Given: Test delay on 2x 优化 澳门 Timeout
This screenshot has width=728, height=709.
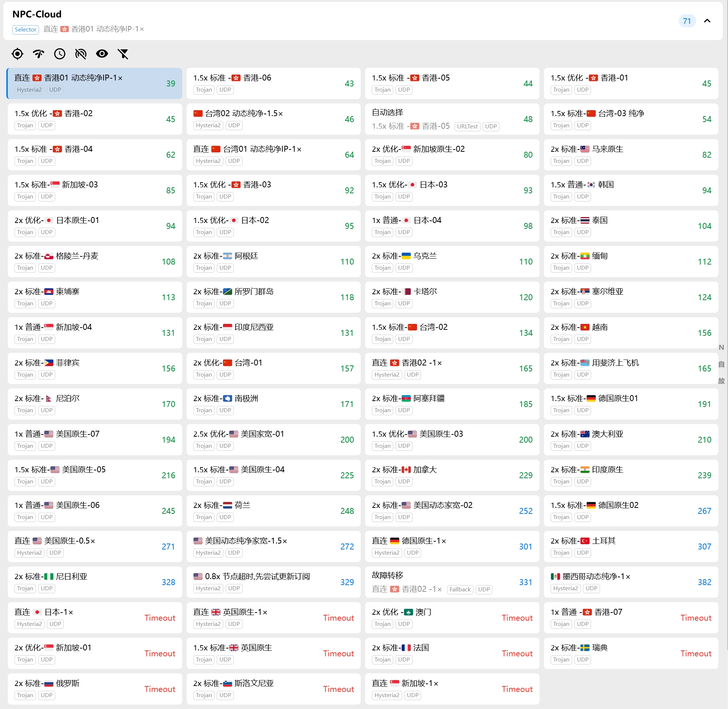Looking at the screenshot, I should click(x=517, y=618).
